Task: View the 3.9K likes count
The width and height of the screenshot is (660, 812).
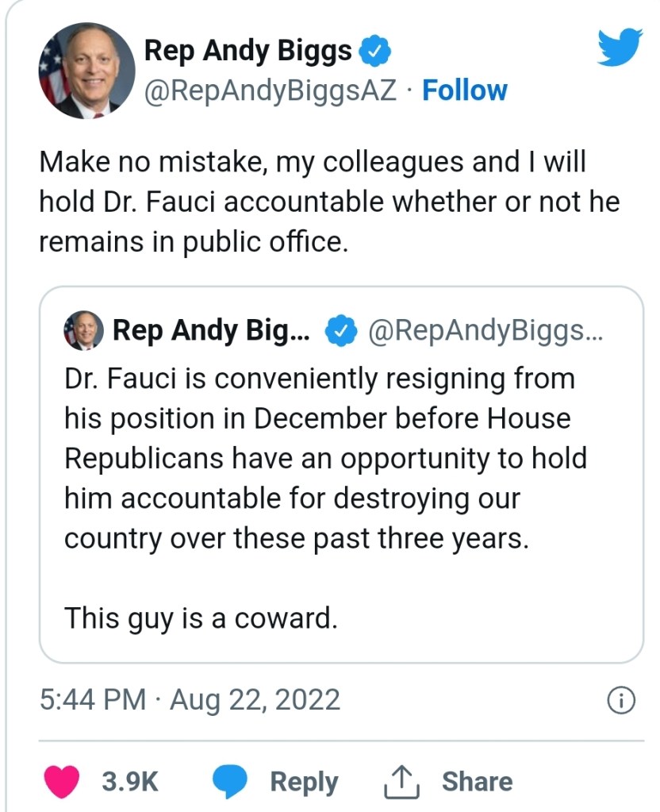Action: point(130,782)
